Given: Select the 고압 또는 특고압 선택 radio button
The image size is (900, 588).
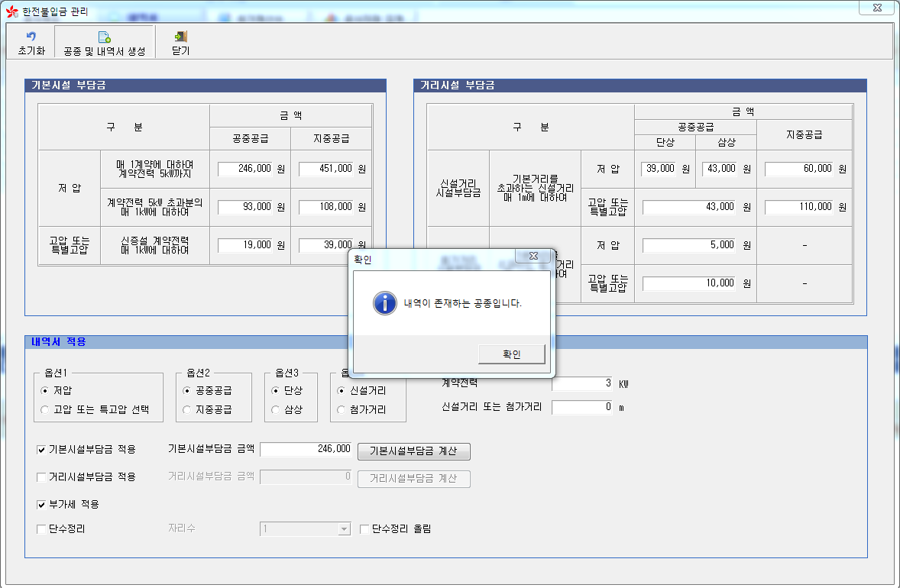Looking at the screenshot, I should 45,409.
